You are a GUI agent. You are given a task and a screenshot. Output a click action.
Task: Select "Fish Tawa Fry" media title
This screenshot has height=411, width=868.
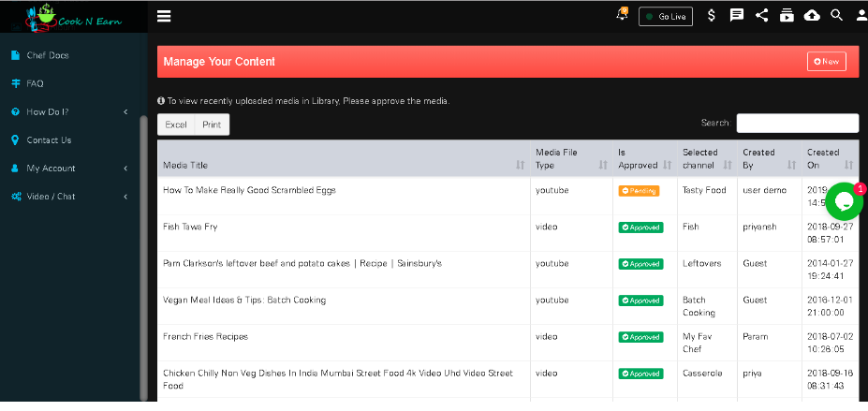pos(190,227)
